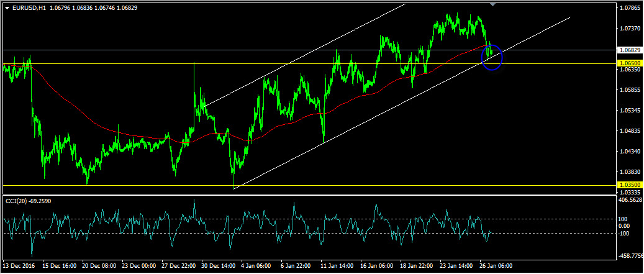Click the 16 Jan 06:00 time label
Viewport: 644px width, 274px height.
(x=378, y=266)
